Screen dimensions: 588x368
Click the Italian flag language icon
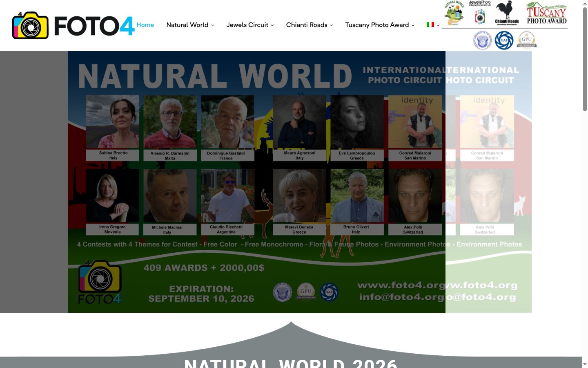pyautogui.click(x=430, y=25)
